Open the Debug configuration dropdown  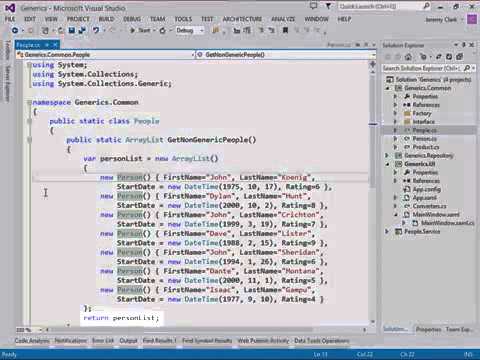tap(189, 31)
